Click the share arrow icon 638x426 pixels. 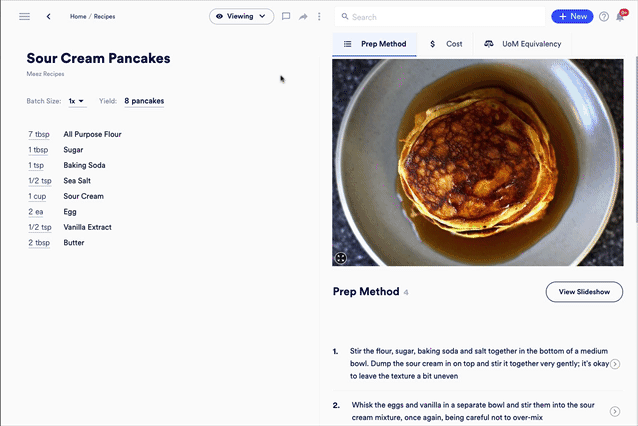coord(303,17)
